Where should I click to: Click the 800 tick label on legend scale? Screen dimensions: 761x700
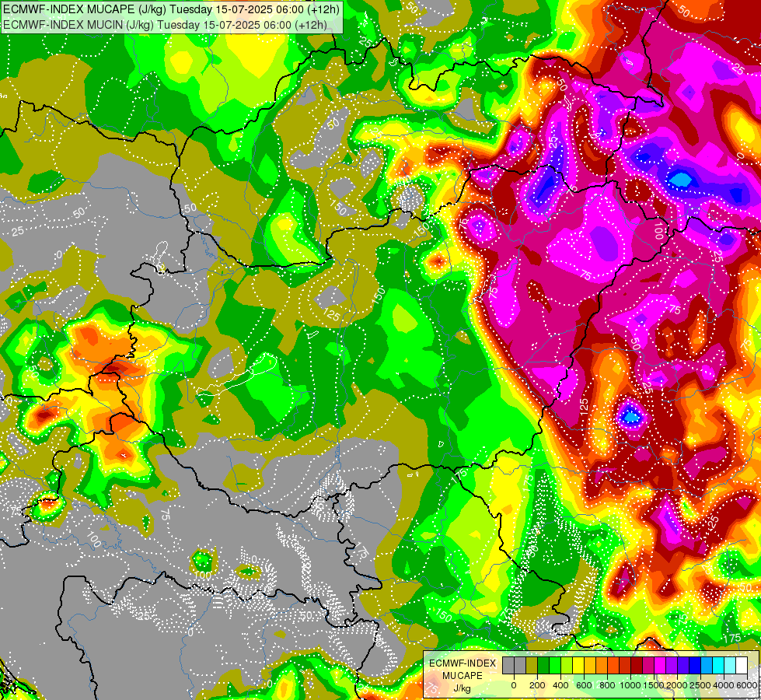tap(607, 685)
